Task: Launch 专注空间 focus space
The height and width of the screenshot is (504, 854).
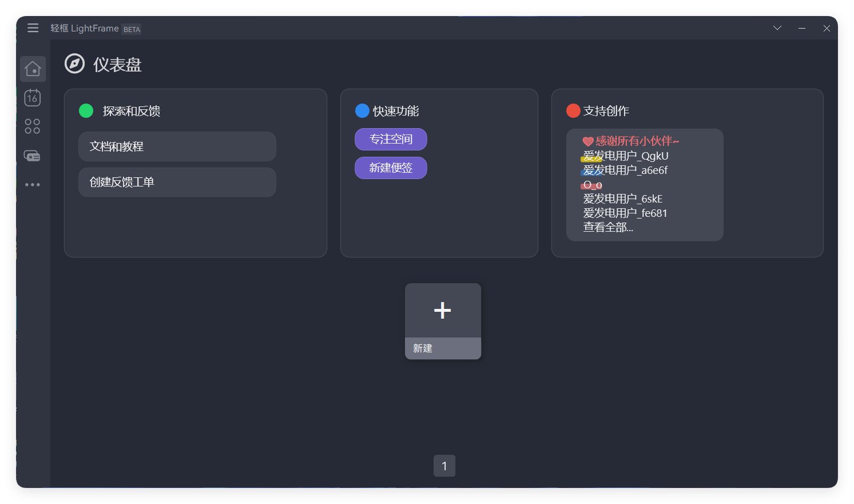Action: point(391,139)
